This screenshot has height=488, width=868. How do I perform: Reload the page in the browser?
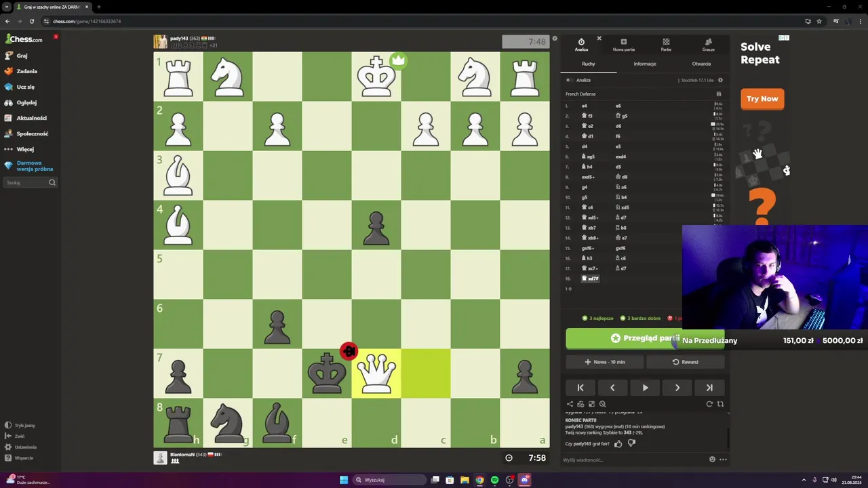click(x=31, y=21)
